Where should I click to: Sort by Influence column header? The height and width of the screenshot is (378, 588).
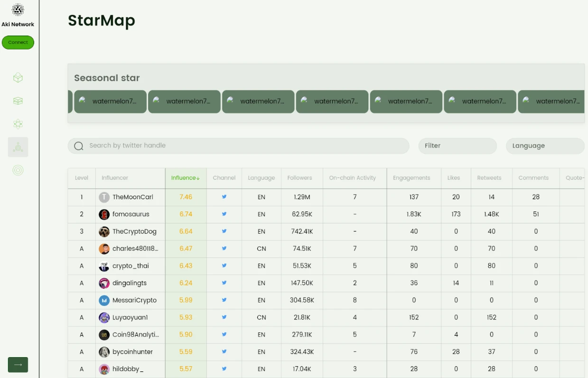tap(186, 178)
